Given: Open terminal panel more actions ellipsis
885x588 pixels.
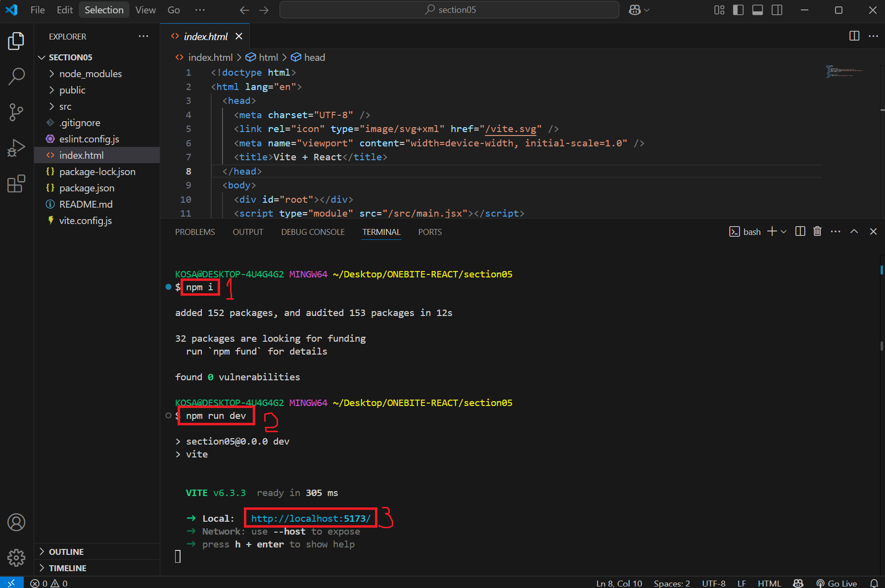Looking at the screenshot, I should (836, 231).
